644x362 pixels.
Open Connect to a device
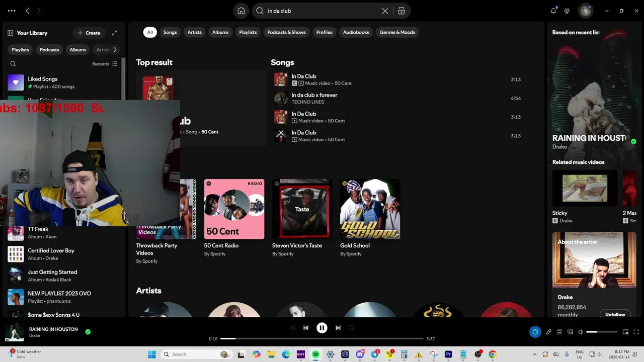pyautogui.click(x=570, y=332)
